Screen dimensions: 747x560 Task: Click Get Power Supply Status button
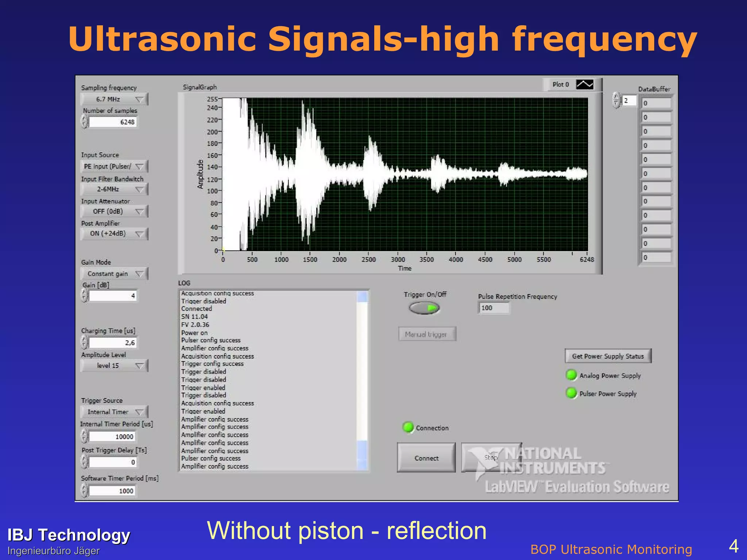[608, 356]
